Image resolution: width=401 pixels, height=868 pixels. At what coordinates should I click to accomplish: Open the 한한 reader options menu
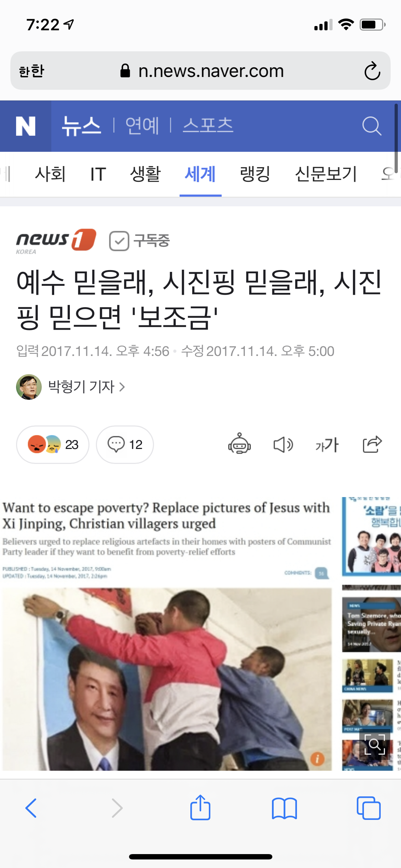(32, 71)
